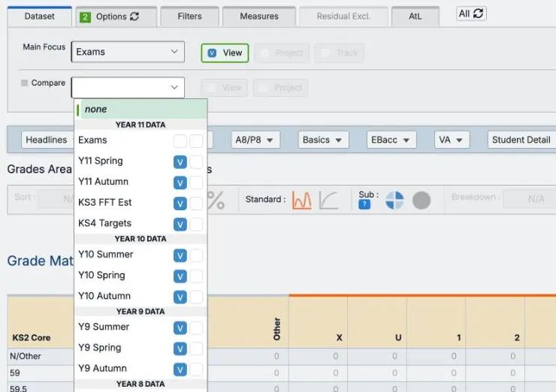Open the Compare dataset dropdown

click(128, 88)
